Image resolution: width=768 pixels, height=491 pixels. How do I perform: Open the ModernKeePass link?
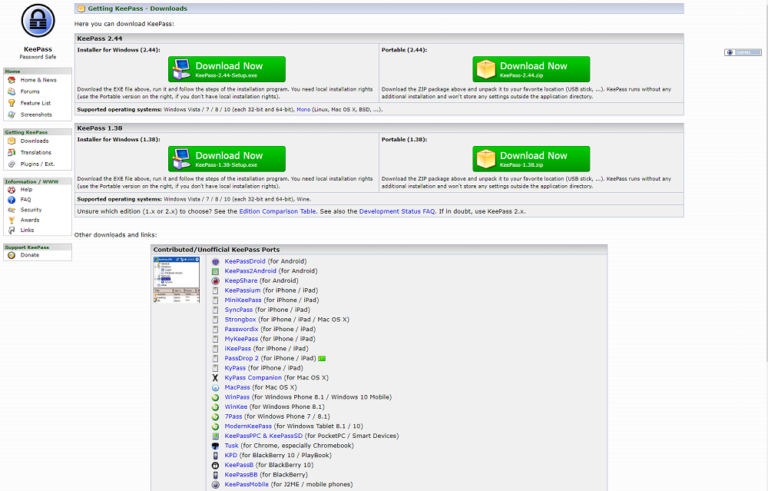(x=248, y=426)
